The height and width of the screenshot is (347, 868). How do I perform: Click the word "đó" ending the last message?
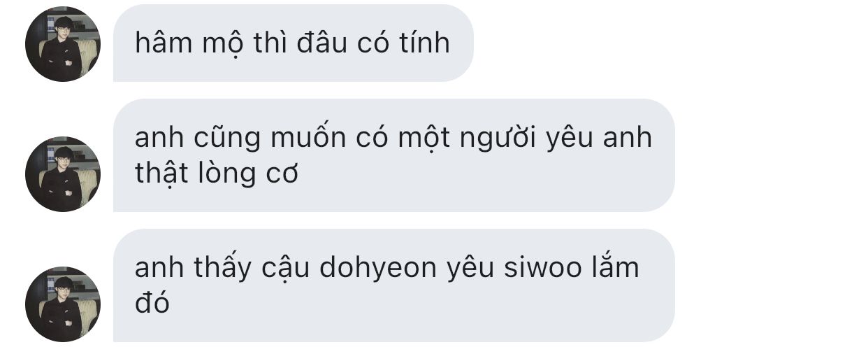click(x=152, y=303)
